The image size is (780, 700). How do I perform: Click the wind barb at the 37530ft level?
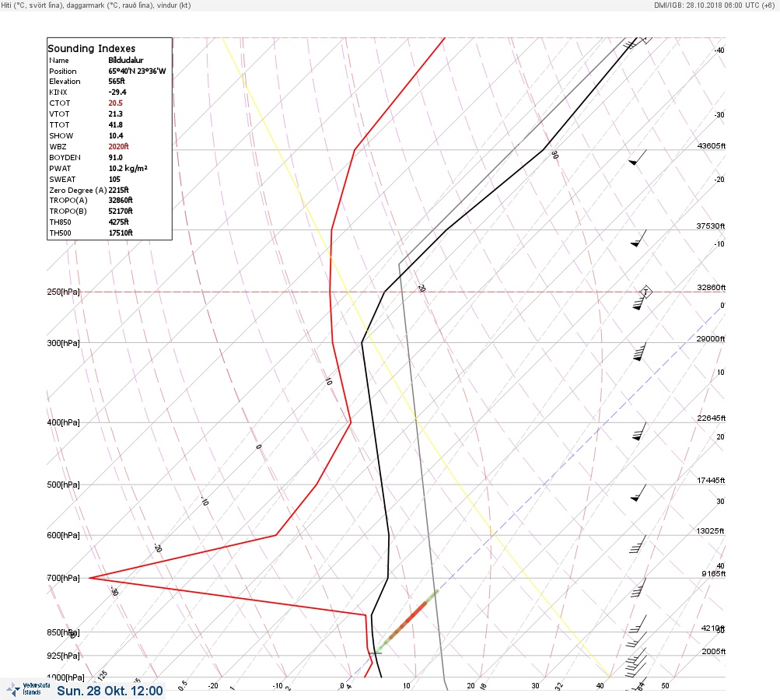638,238
